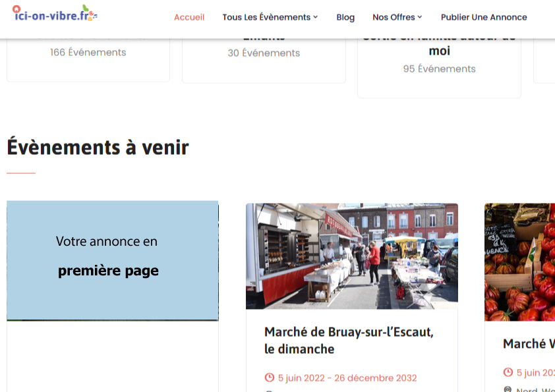The image size is (555, 392).
Task: Select date range 5 juin 2022 - 26 décembre 2032
Action: (x=347, y=378)
